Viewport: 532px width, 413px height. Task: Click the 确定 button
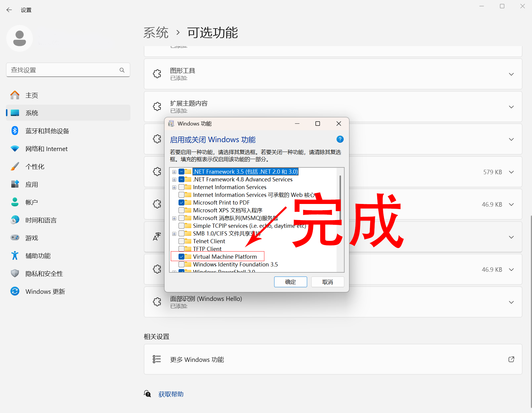[291, 282]
